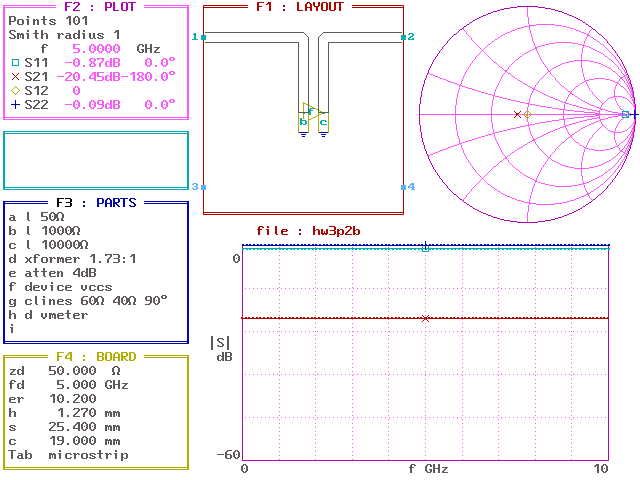
Task: Click the S11 square marker at Smith chart edge
Action: [625, 115]
